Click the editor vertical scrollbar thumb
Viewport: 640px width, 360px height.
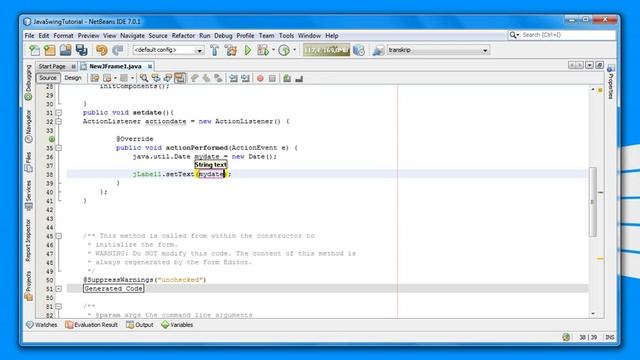click(593, 202)
